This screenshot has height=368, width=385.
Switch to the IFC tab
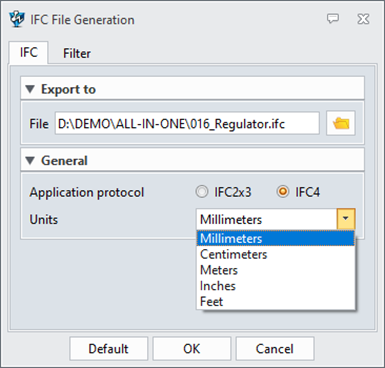pos(29,53)
